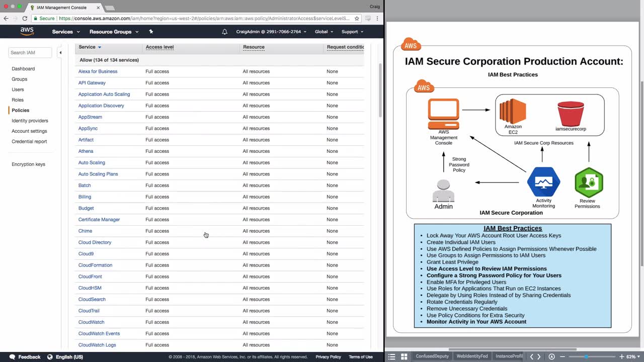Select the AWS Management Console icon in diagram
644x362 pixels.
point(443,114)
